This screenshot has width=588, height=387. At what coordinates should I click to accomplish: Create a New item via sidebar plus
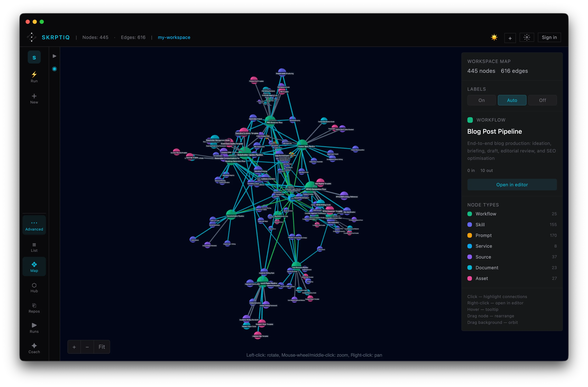click(x=34, y=99)
